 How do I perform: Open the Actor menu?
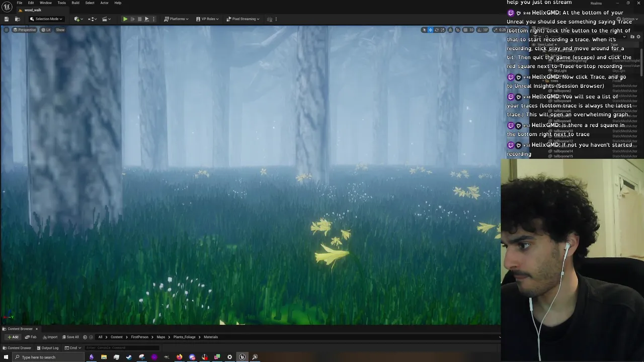click(104, 3)
